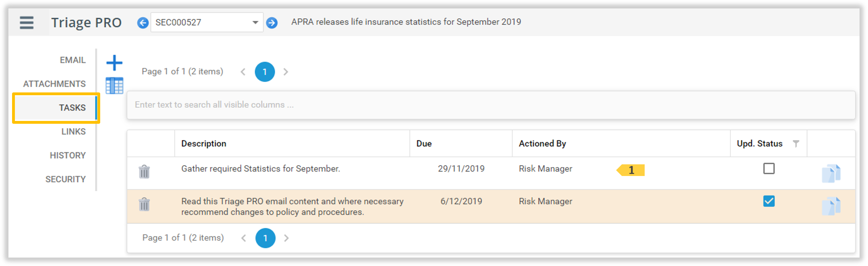Image resolution: width=868 pixels, height=266 pixels.
Task: Switch to the ATTACHMENTS tab
Action: coord(54,84)
